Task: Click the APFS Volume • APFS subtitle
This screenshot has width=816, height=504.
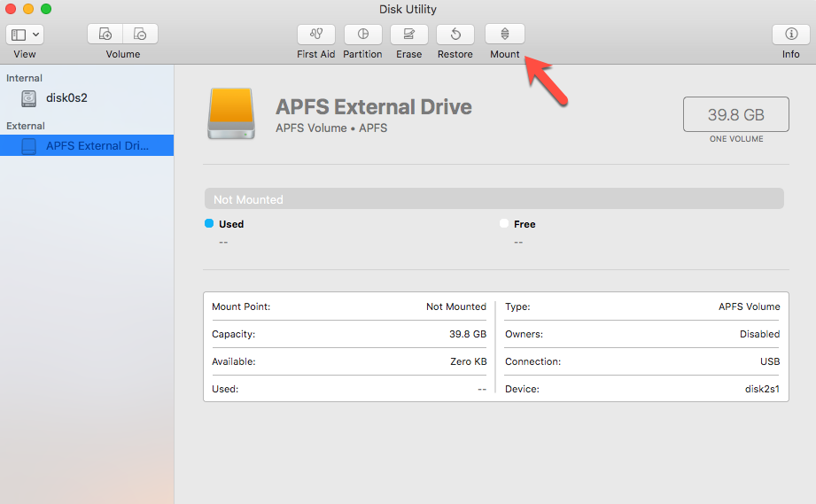Action: pyautogui.click(x=331, y=128)
